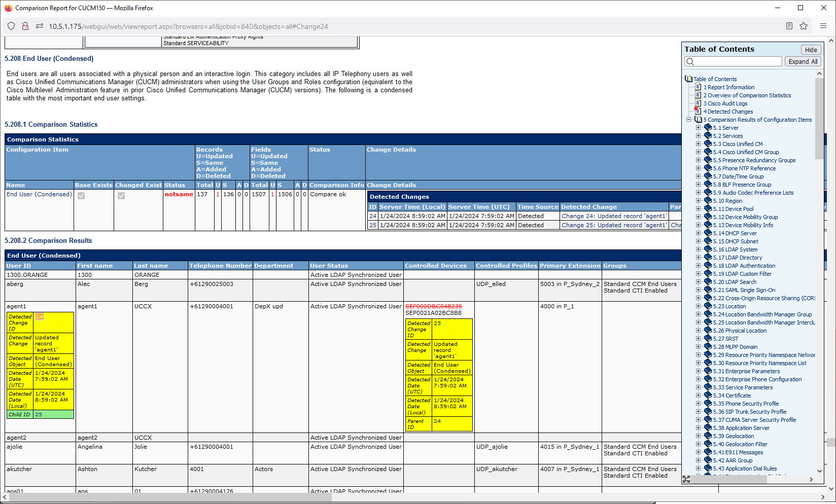Toggle the Base Exists checkbox for End User (Condensed)
Image resolution: width=836 pixels, height=504 pixels.
point(81,196)
